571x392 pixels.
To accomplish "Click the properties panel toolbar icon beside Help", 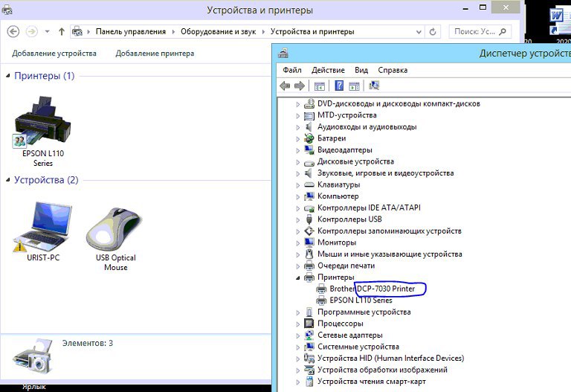I will point(354,86).
